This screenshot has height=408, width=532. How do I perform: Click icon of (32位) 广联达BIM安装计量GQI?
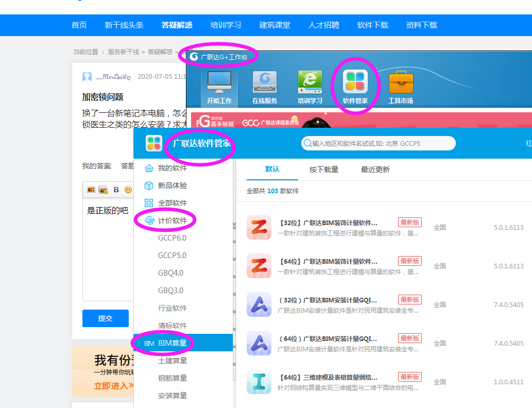[259, 304]
